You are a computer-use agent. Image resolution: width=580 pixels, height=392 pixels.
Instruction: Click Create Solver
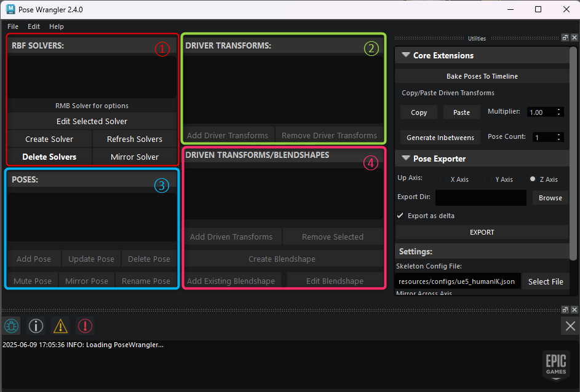click(49, 139)
